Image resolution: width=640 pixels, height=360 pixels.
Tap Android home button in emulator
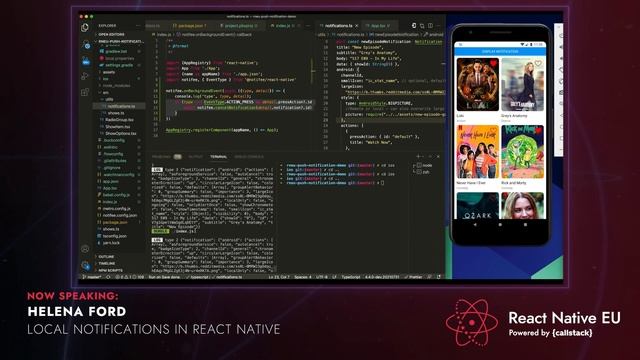(x=500, y=224)
